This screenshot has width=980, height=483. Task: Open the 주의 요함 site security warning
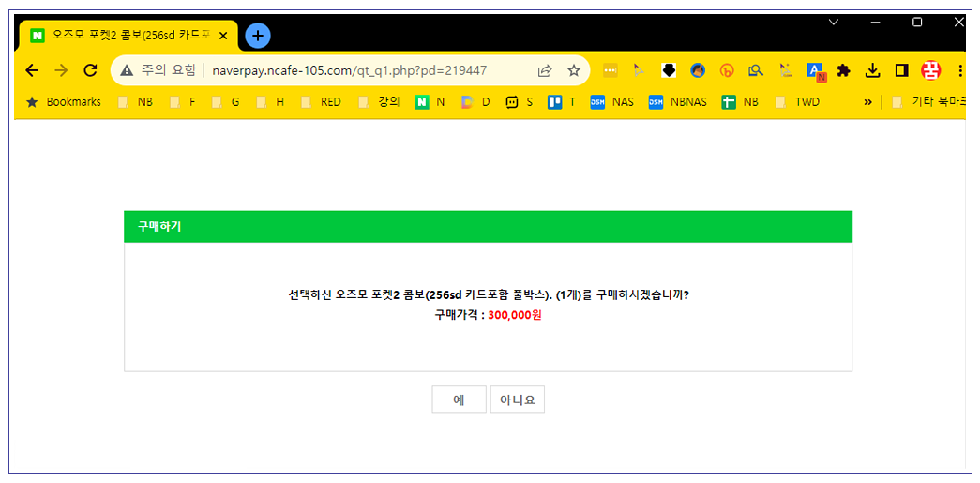coord(158,70)
